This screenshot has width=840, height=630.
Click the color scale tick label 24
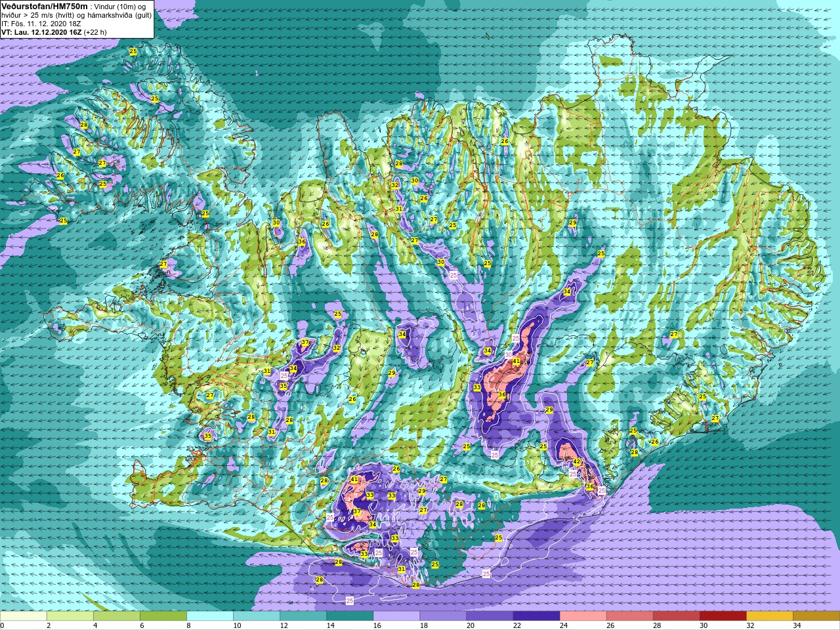563,625
